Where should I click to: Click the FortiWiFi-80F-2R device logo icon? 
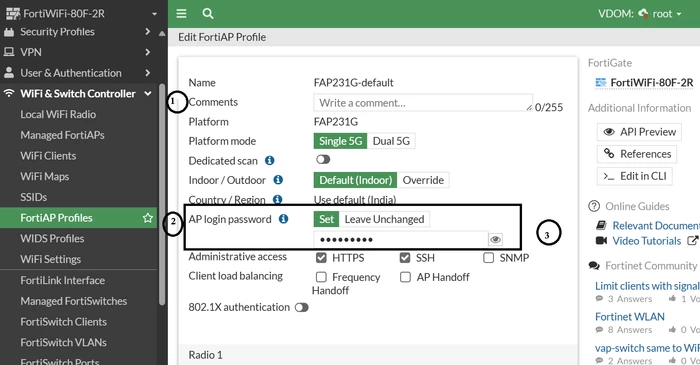pos(12,14)
